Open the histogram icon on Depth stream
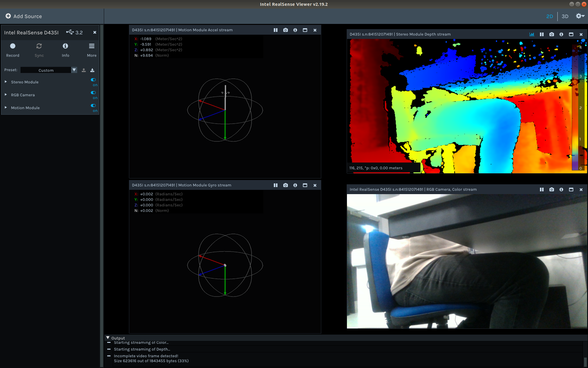 (x=532, y=34)
